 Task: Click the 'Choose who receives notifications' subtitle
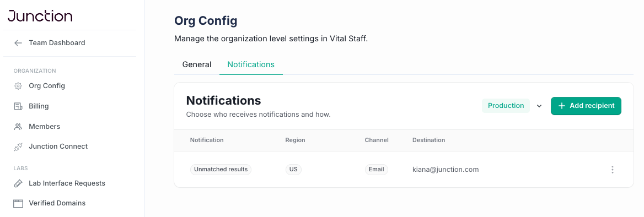[x=259, y=115]
